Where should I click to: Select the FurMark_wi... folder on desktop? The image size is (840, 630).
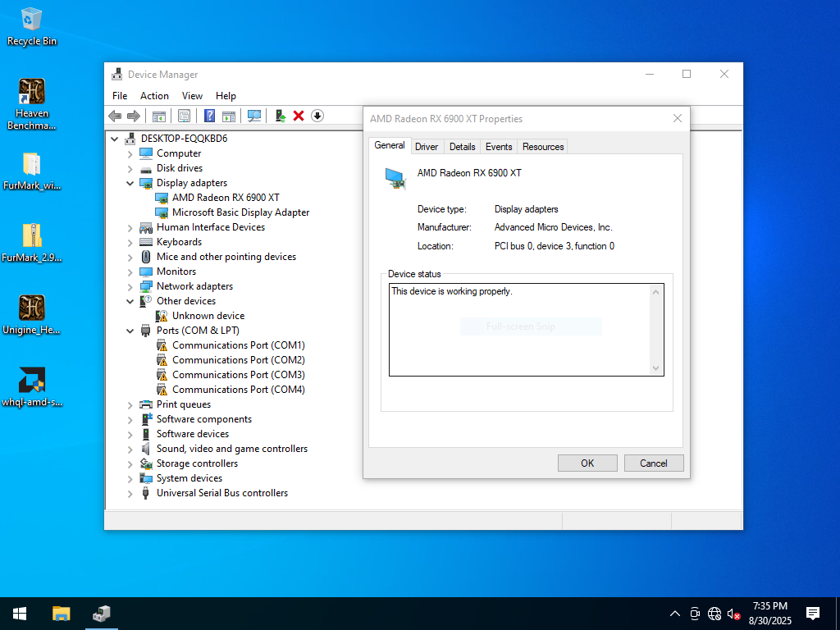pos(32,171)
